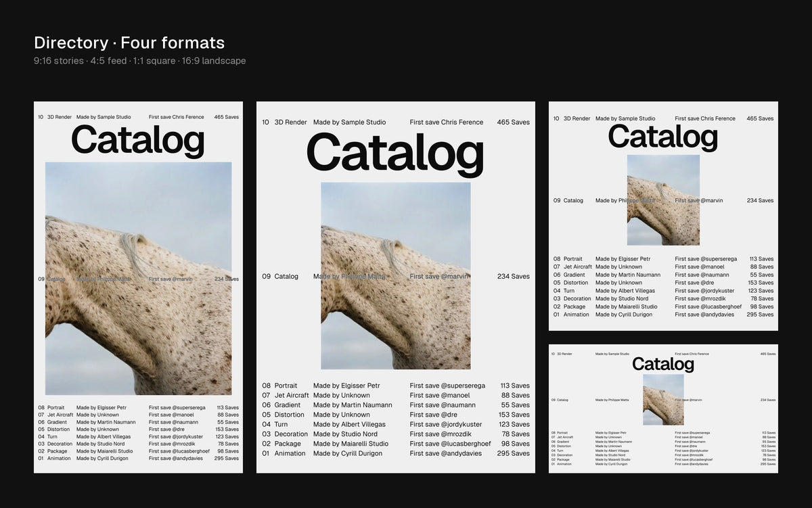Click "Made by Elgisser Petr" in the 4:5 feed poster
This screenshot has height=508, width=812.
(346, 386)
